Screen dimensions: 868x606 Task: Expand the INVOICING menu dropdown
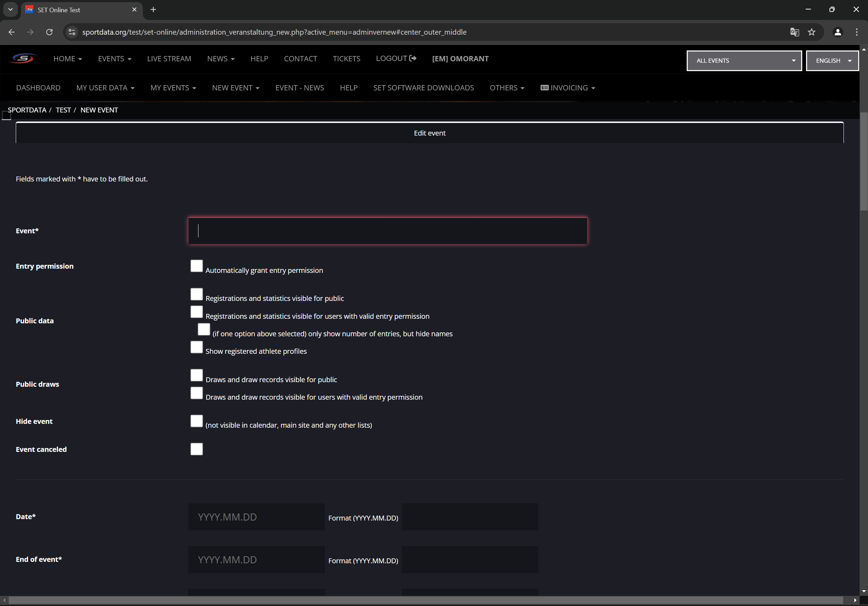click(x=568, y=88)
